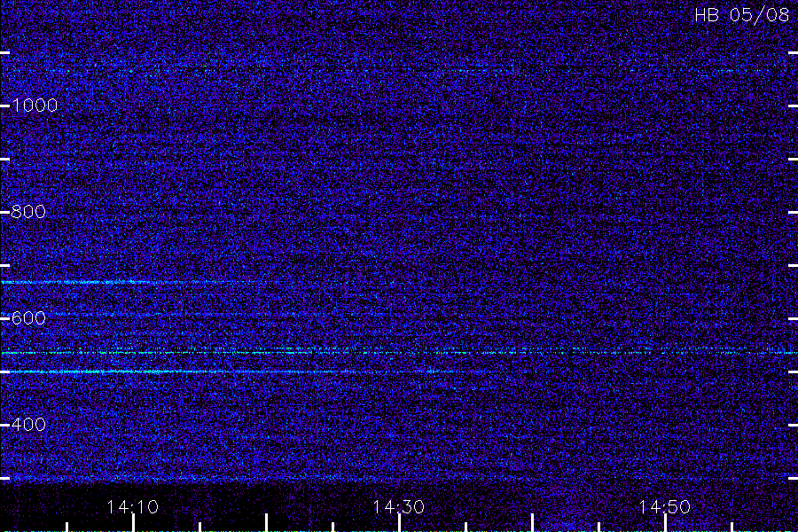Click the 600 frequency axis label
Viewport: 798px width, 532px height.
coord(28,318)
